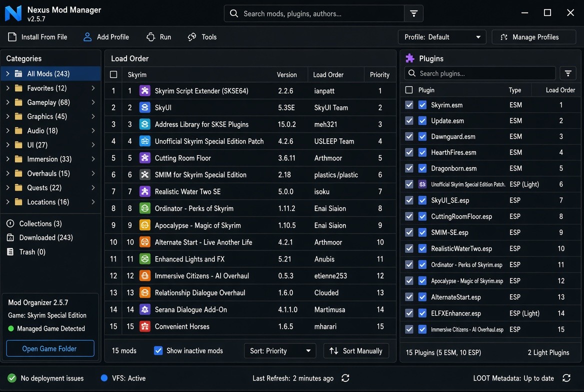Click the plugins panel filter funnel icon

pyautogui.click(x=567, y=73)
